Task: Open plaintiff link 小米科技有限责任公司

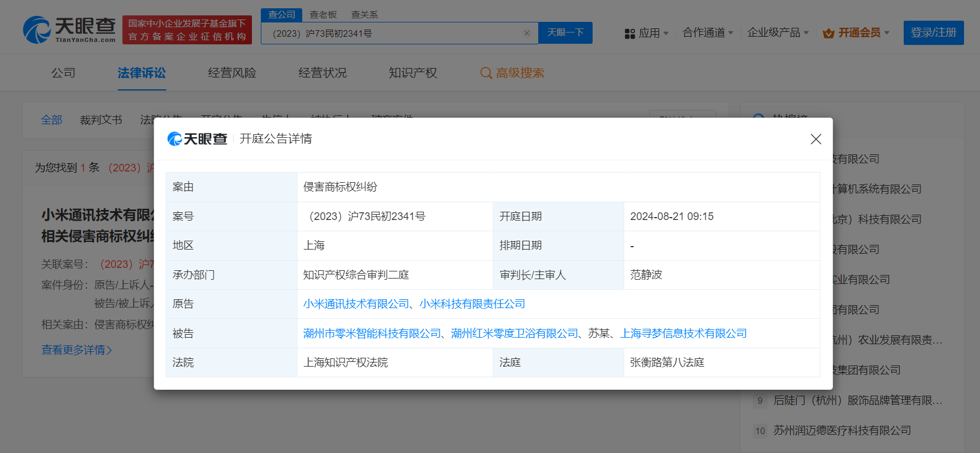Action: coord(472,304)
